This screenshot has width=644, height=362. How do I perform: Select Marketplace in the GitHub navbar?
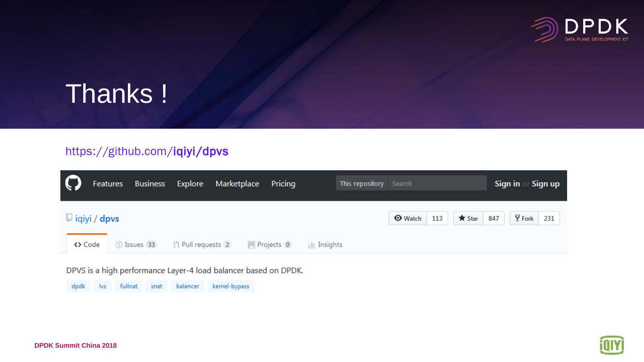point(237,184)
